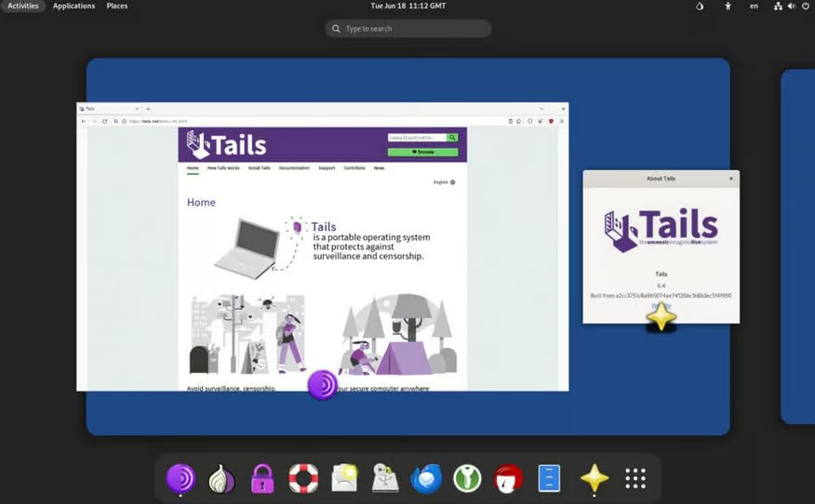Open the 'en' keyboard layout menu
The width and height of the screenshot is (815, 504).
(x=754, y=6)
